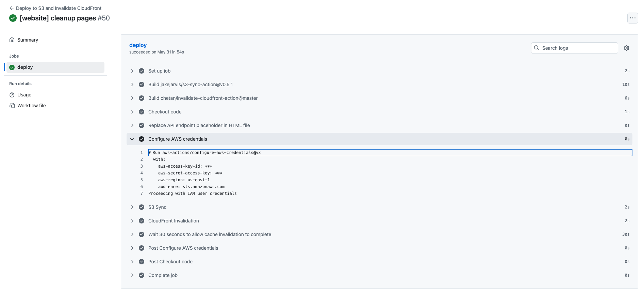Click the status check icon of Replace API endpoint step
This screenshot has height=294, width=644.
coord(142,125)
